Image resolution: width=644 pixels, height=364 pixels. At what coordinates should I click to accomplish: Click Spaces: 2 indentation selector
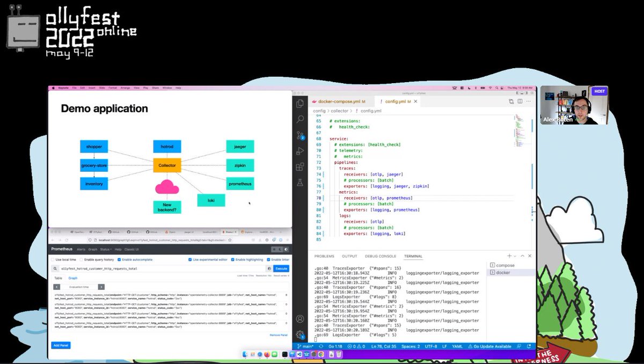pos(411,346)
